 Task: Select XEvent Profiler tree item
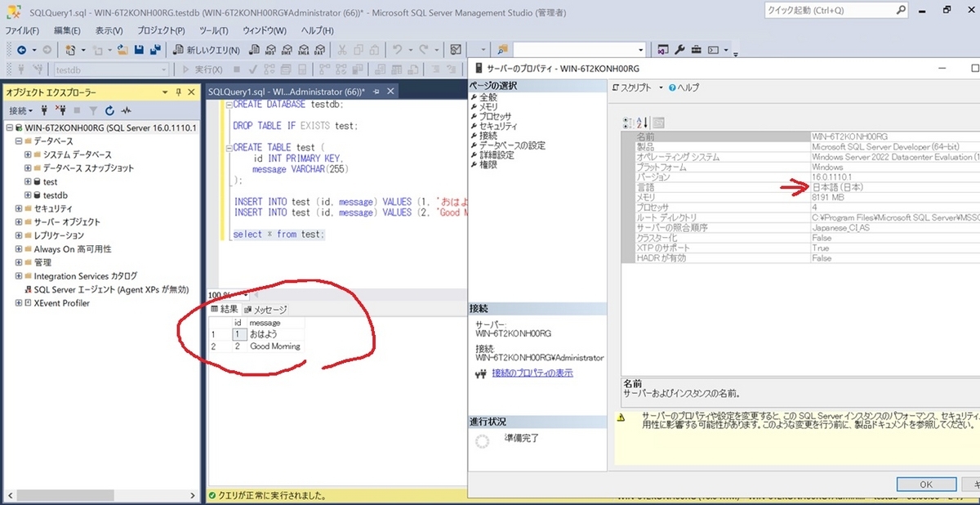point(62,303)
